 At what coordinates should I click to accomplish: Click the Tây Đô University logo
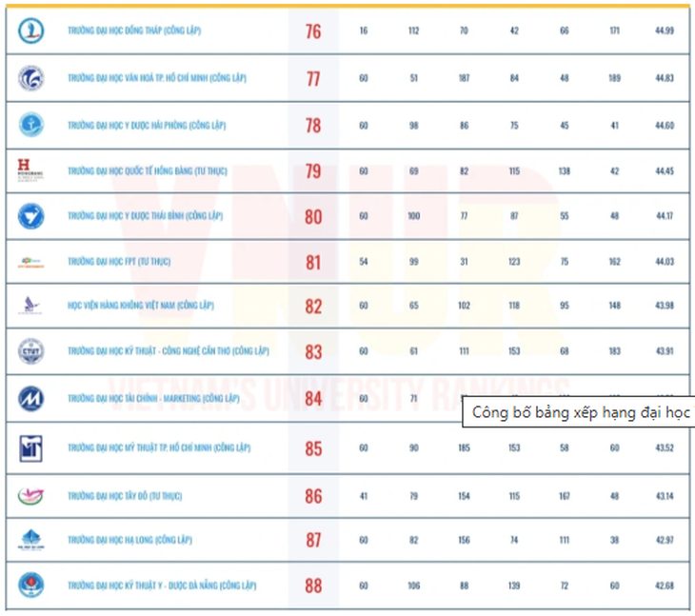coord(30,496)
